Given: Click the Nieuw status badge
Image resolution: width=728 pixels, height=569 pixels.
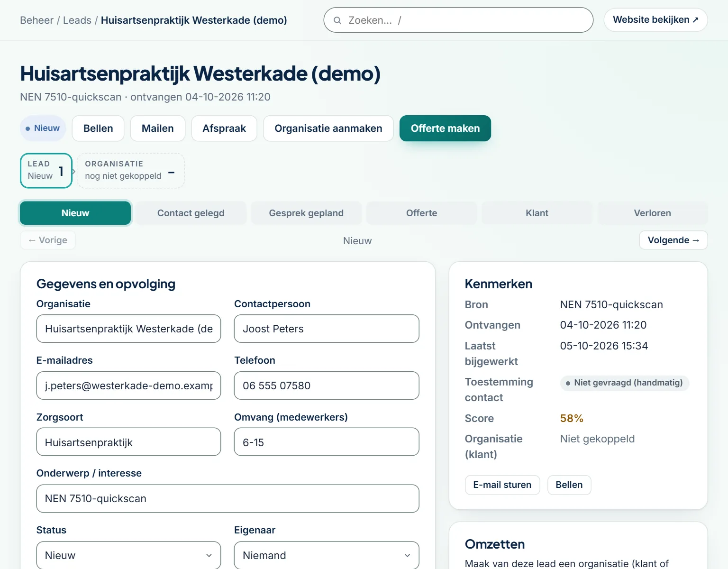Looking at the screenshot, I should click(x=43, y=128).
